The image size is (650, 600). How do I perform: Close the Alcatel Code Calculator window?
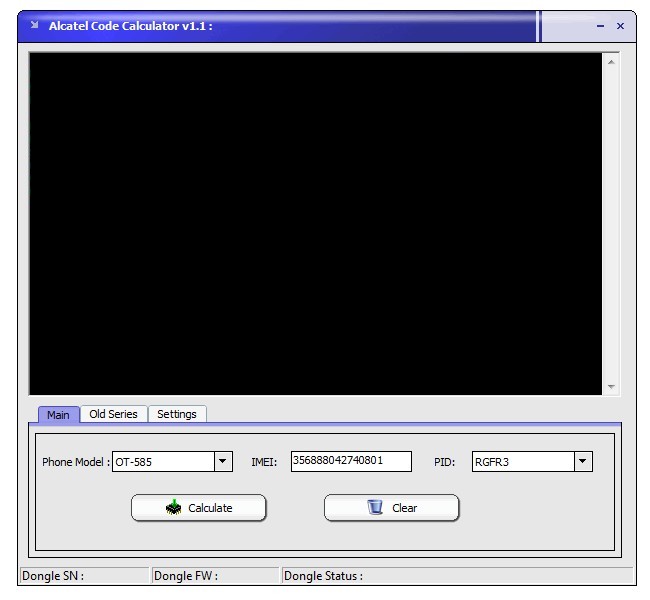[620, 26]
